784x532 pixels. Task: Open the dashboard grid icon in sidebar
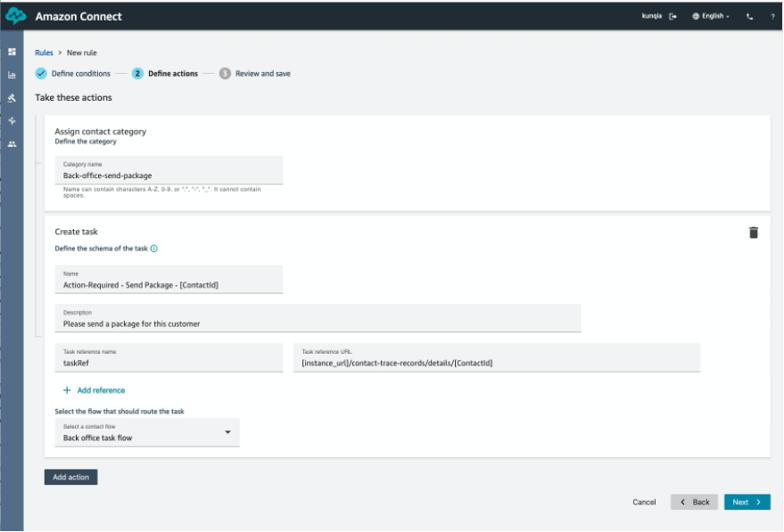click(12, 52)
